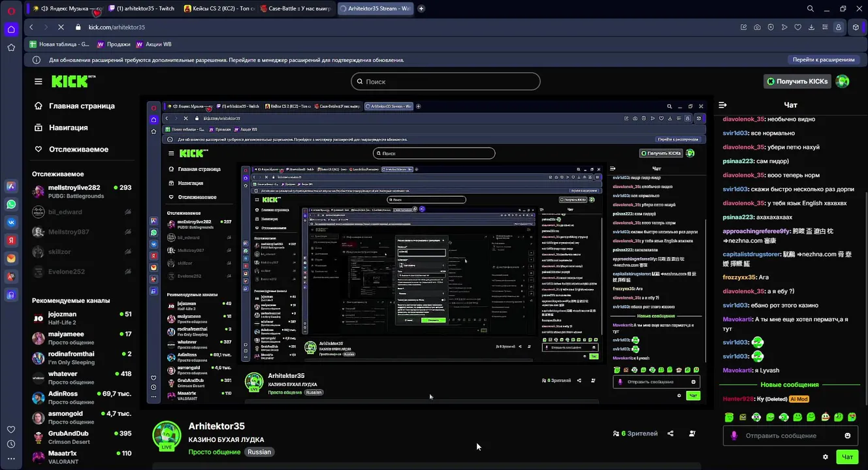Jump to Новые сообщения in chat

pos(789,385)
